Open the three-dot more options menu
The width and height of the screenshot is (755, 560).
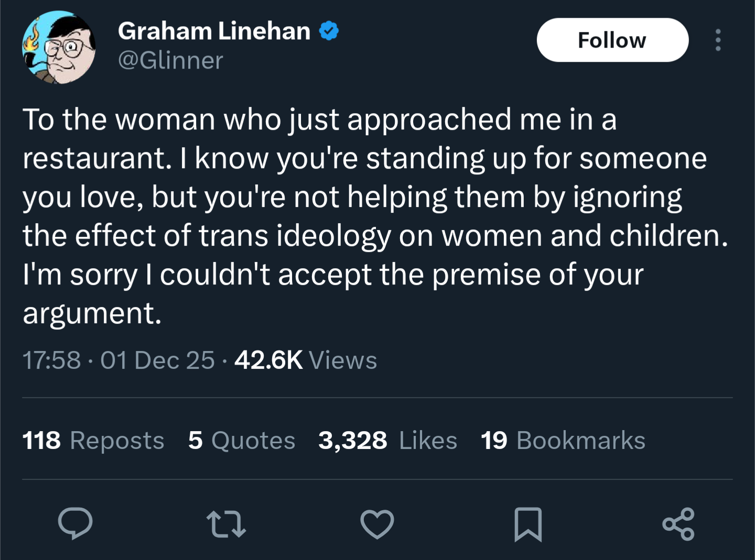[x=718, y=40]
